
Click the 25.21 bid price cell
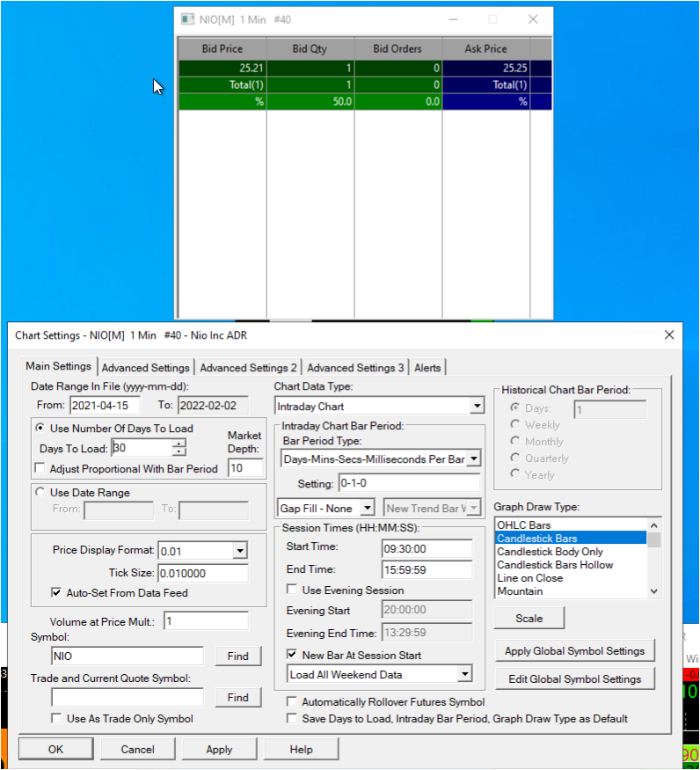222,68
